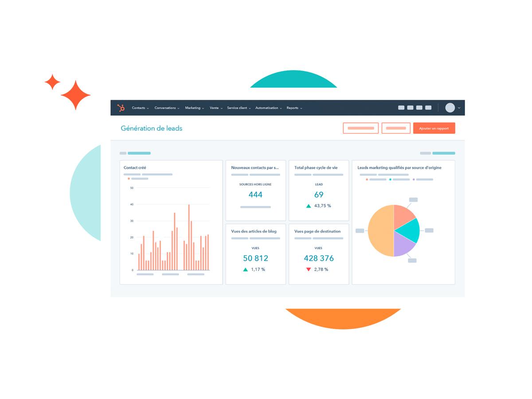Open the Contacts menu
This screenshot has height=399, width=532.
point(140,108)
